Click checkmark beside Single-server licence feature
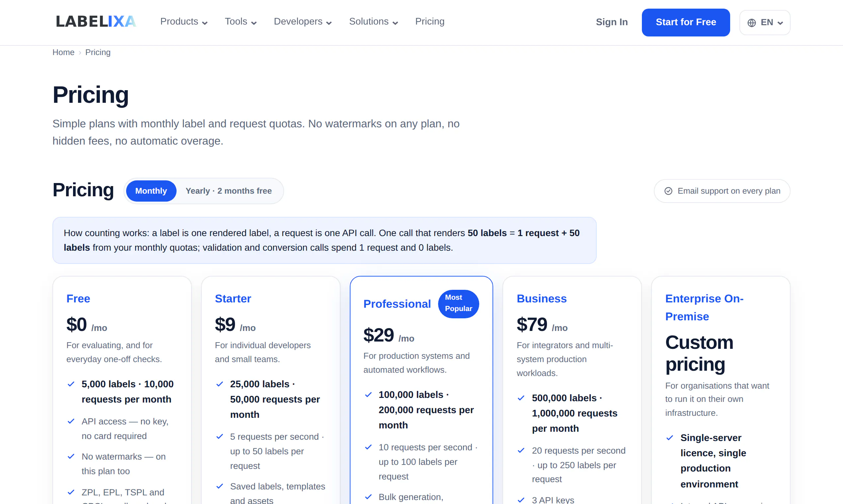The image size is (843, 504). [x=670, y=438]
